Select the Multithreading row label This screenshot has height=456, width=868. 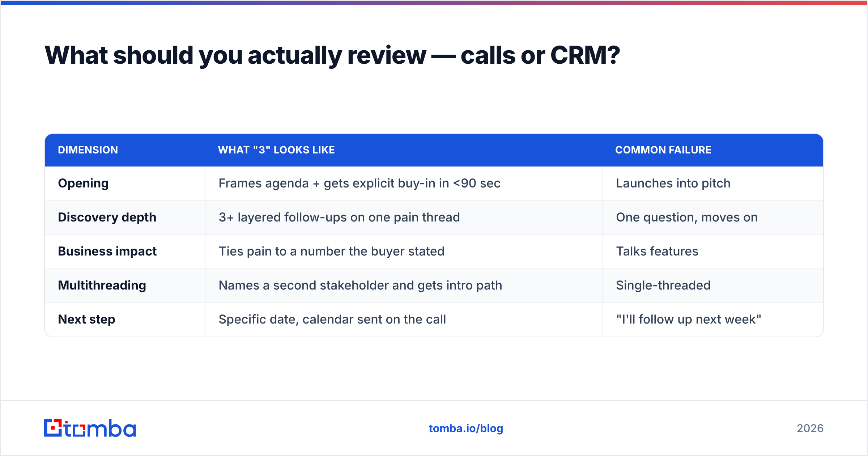point(102,286)
